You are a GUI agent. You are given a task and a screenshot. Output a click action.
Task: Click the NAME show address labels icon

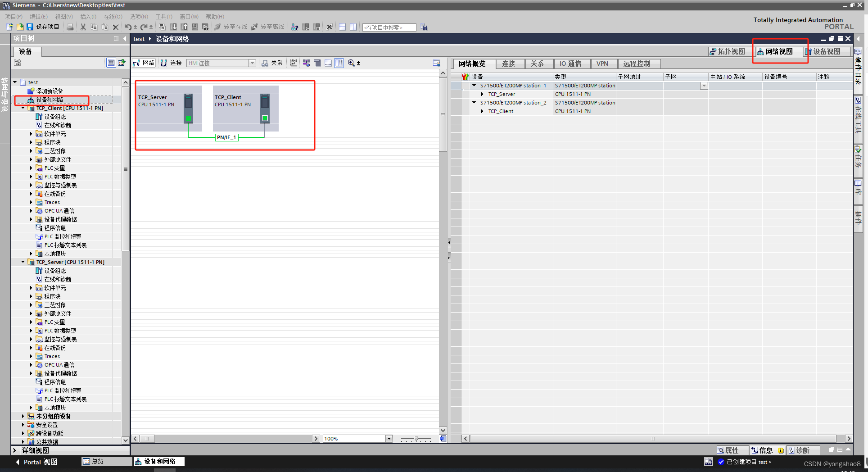tap(294, 63)
